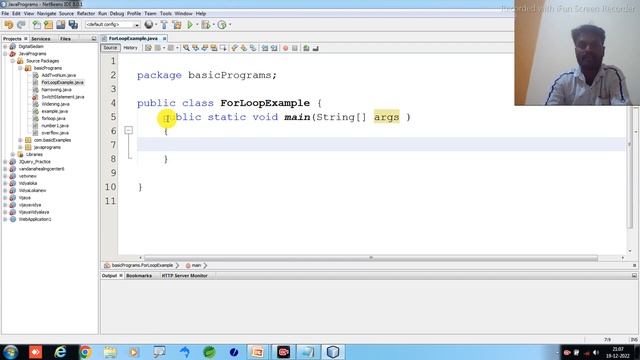Open the default config combo box
The height and width of the screenshot is (360, 640).
click(x=112, y=25)
